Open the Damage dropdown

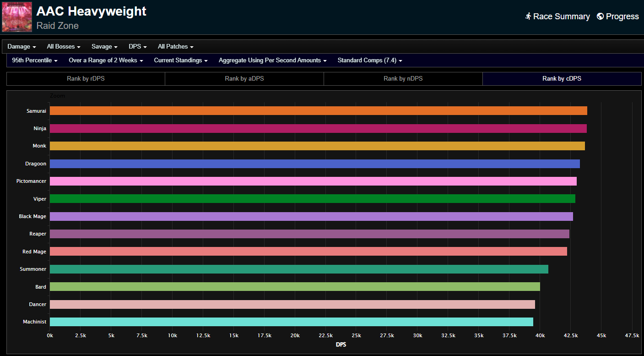pyautogui.click(x=22, y=47)
